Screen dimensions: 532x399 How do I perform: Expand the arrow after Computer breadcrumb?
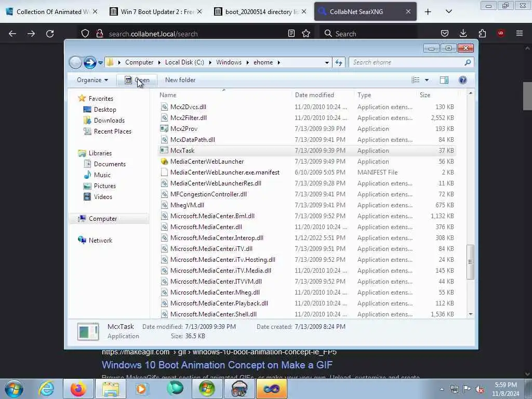(x=159, y=62)
